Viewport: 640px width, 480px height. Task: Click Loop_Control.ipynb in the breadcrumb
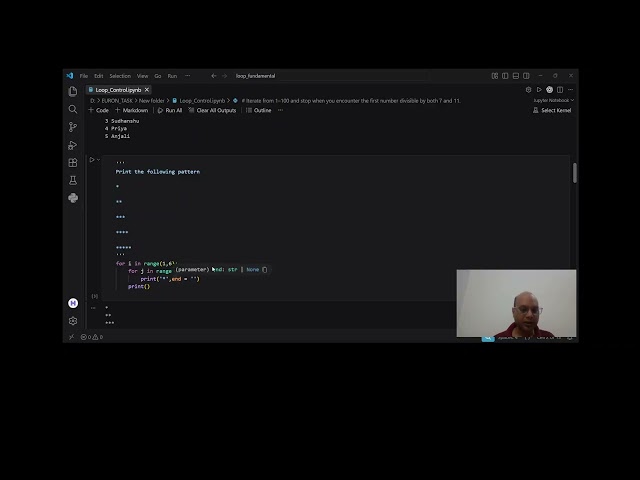coord(199,100)
